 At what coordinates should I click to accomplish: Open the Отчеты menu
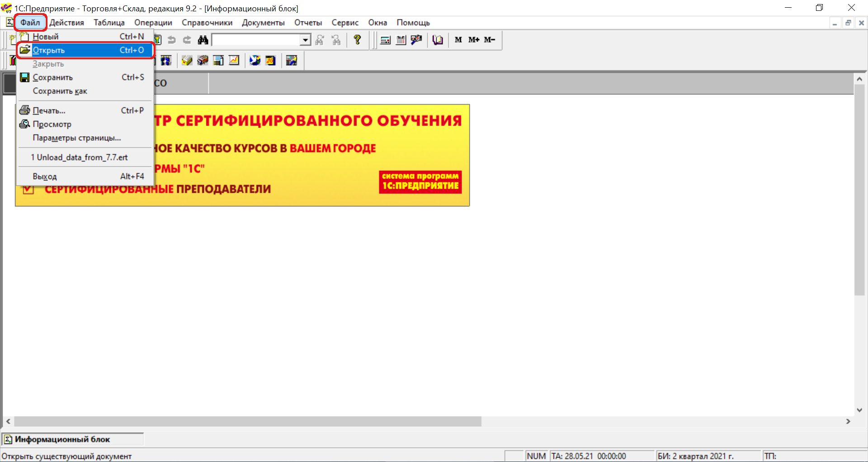[x=308, y=23]
